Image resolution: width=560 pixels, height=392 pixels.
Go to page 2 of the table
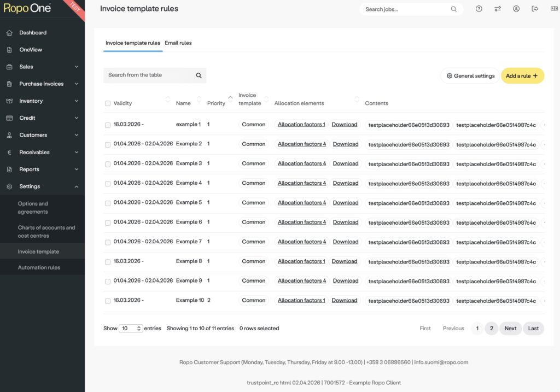pyautogui.click(x=491, y=329)
